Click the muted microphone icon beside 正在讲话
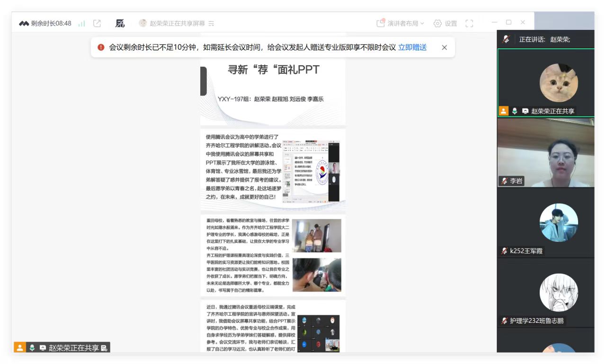Viewport: 606px width, 364px height. [x=506, y=39]
